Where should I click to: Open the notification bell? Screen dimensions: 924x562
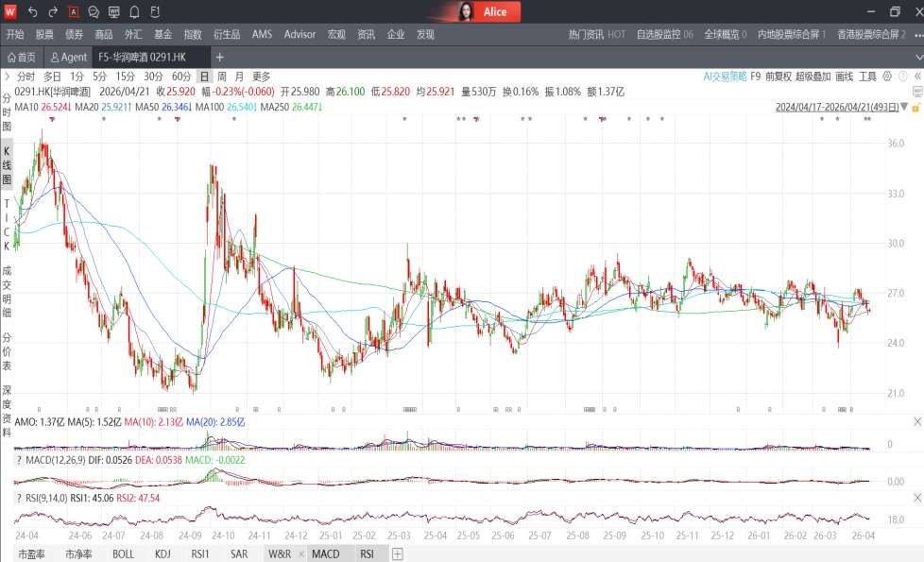(134, 12)
